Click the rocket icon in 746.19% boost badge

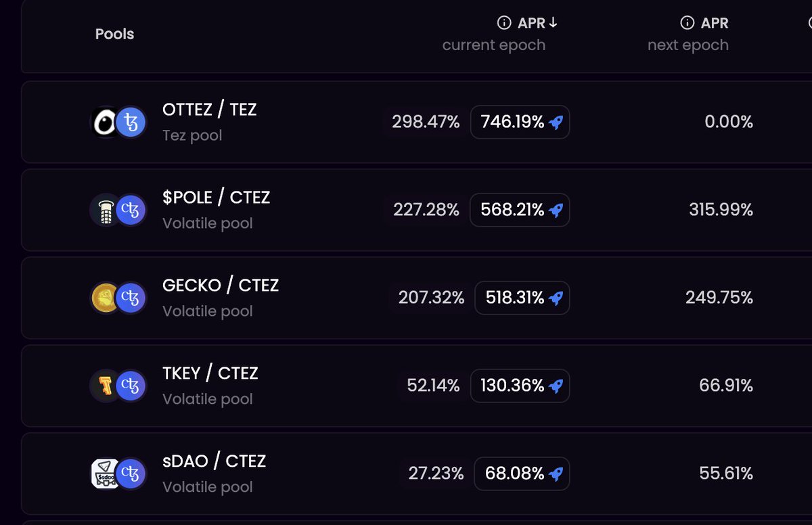556,122
